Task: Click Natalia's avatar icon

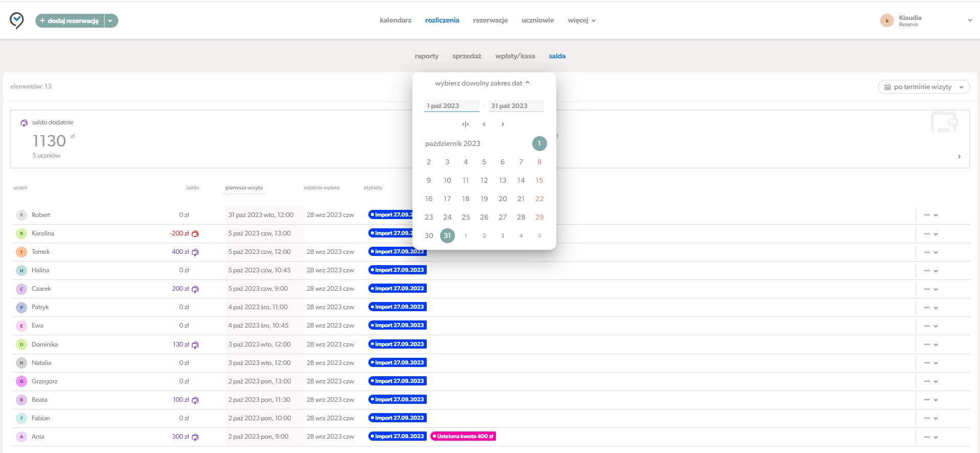Action: (22, 363)
